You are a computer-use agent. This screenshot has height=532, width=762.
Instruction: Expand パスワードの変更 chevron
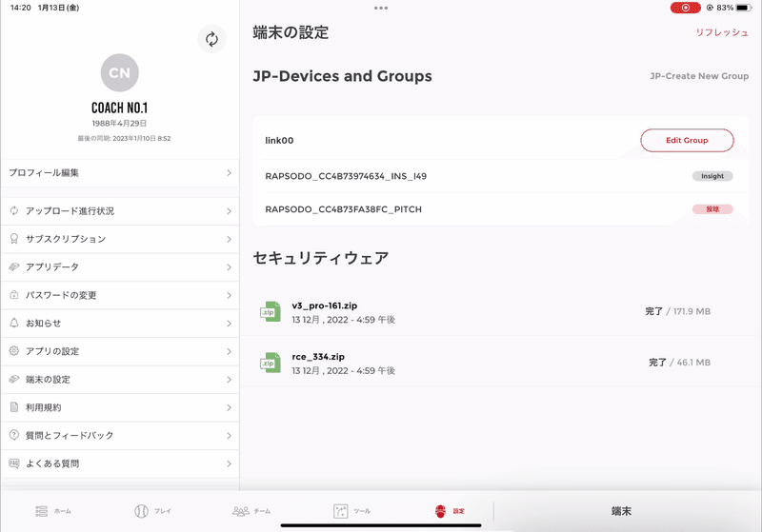click(x=229, y=295)
